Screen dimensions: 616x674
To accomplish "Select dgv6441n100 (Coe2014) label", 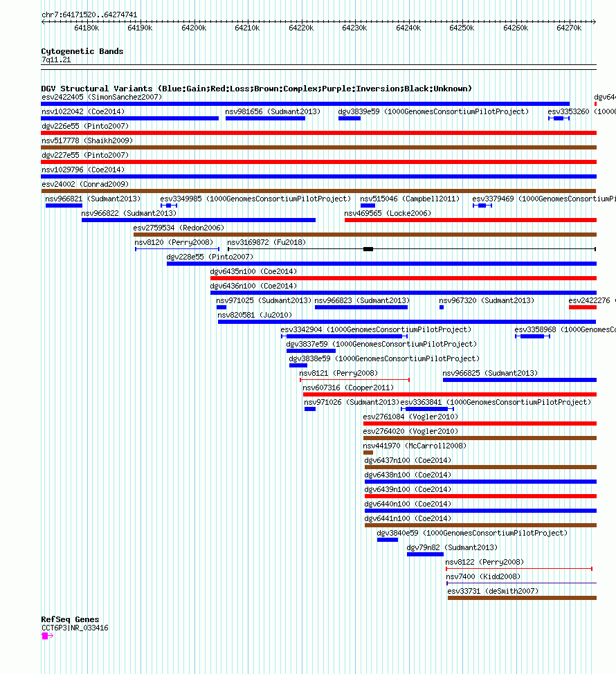I will (408, 519).
